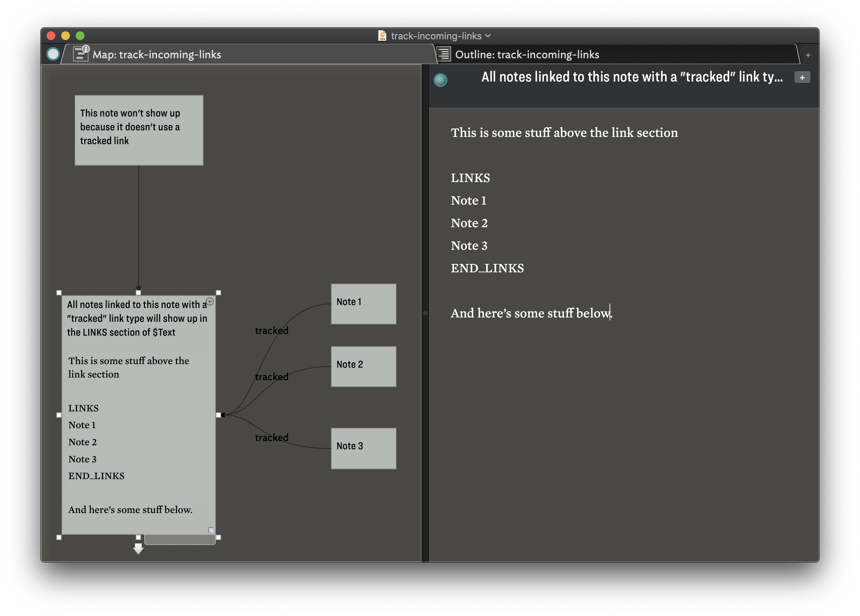Click 'This is some stuff above the link section' text

coord(564,133)
